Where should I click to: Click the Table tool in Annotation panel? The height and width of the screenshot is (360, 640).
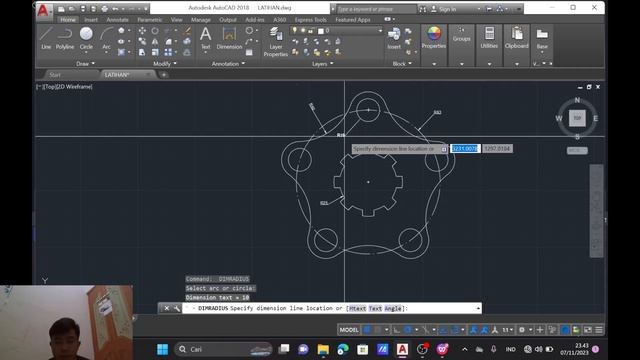pos(249,52)
